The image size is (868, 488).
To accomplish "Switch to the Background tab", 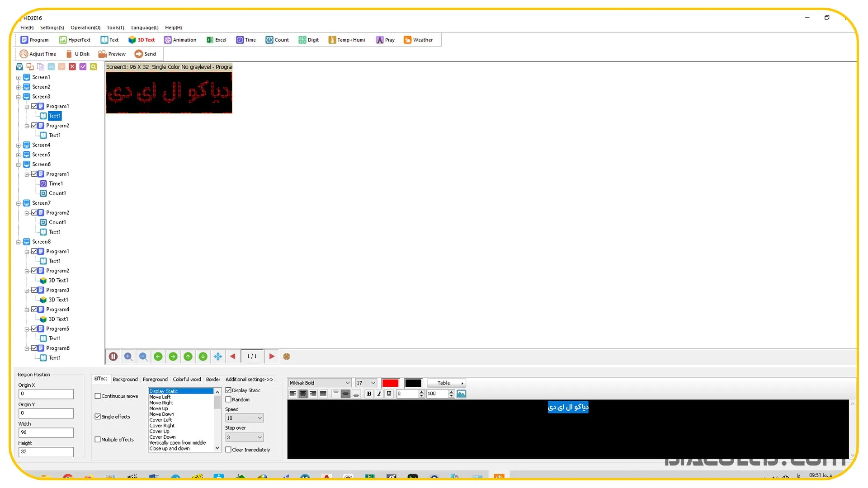I will pyautogui.click(x=125, y=380).
